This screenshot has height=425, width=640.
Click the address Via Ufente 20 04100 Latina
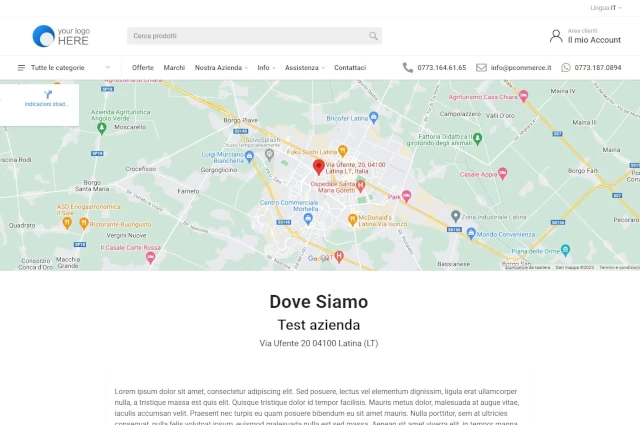tap(319, 343)
